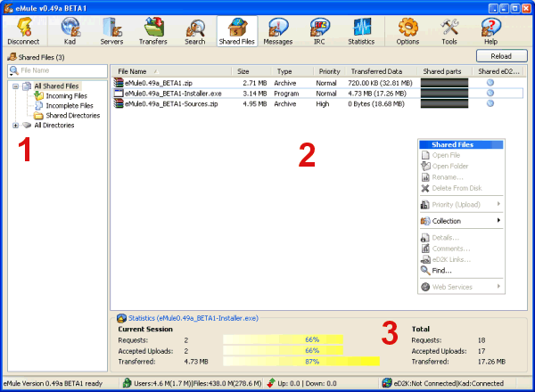Open the Search window
535x392 pixels.
point(194,29)
